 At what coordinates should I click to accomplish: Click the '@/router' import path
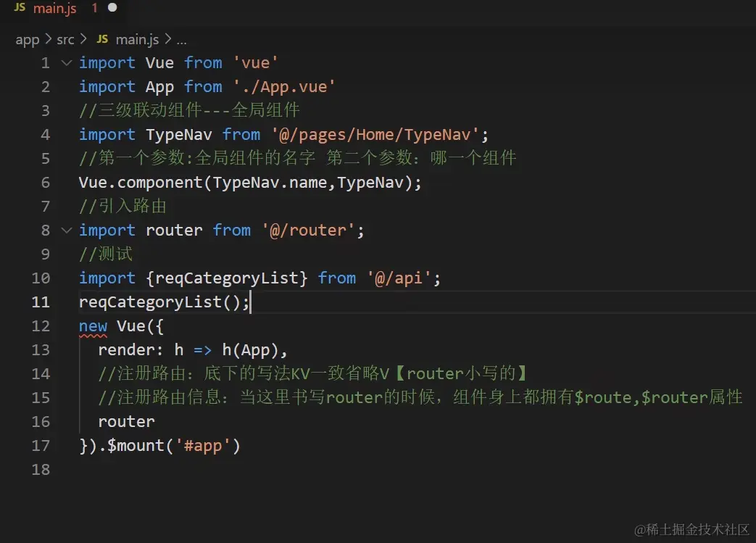[308, 231]
